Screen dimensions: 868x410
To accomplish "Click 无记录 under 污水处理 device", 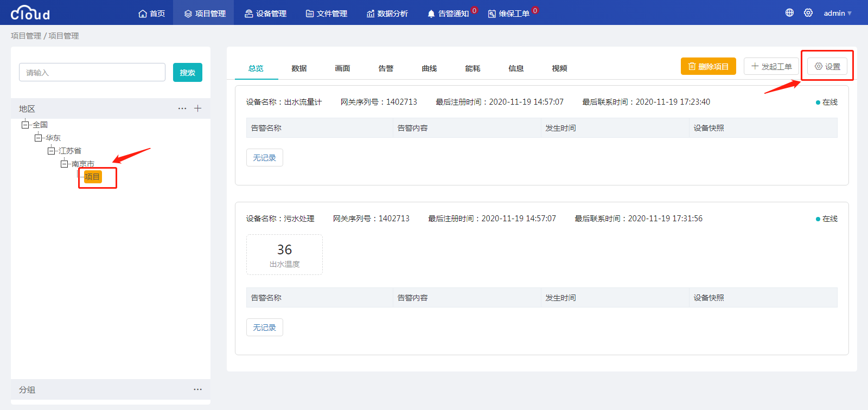I will point(265,328).
